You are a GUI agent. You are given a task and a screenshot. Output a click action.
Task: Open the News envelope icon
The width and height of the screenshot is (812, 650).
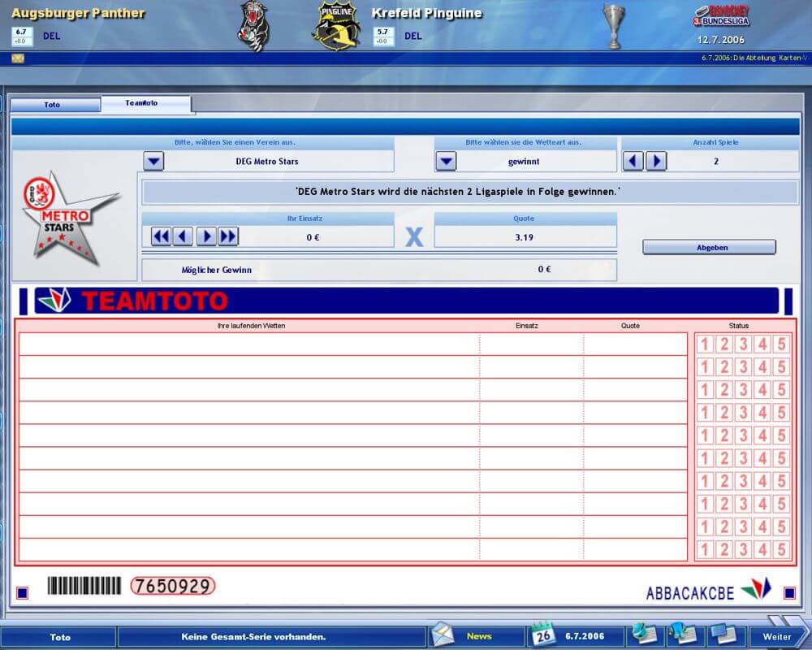443,635
